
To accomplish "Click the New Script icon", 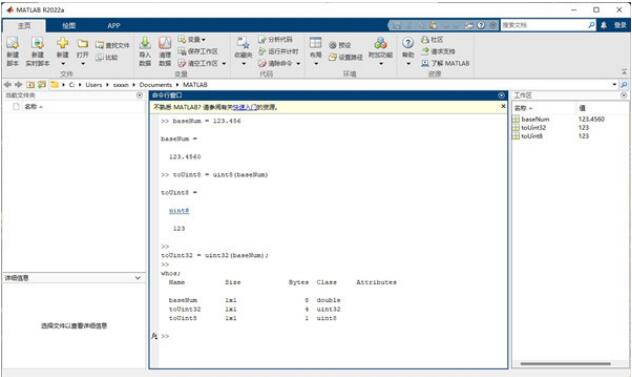I will click(x=12, y=43).
